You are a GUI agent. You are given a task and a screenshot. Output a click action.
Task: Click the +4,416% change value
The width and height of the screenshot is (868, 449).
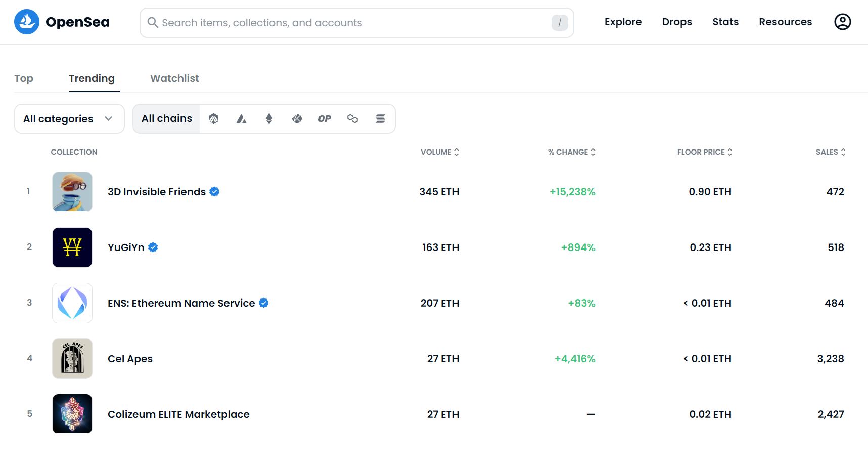(575, 359)
